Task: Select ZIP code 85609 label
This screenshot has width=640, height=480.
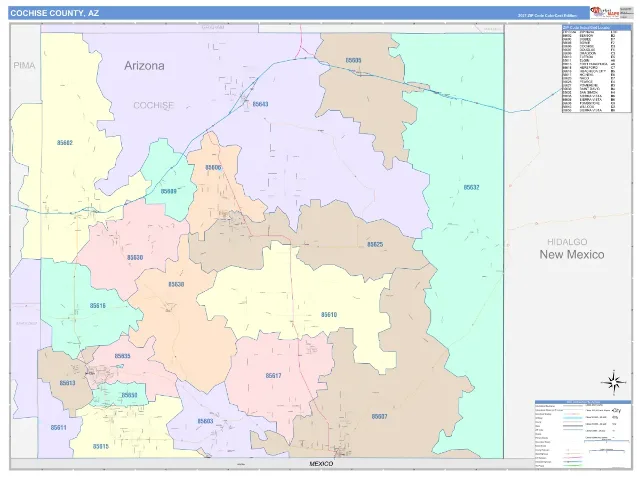Action: pyautogui.click(x=169, y=191)
